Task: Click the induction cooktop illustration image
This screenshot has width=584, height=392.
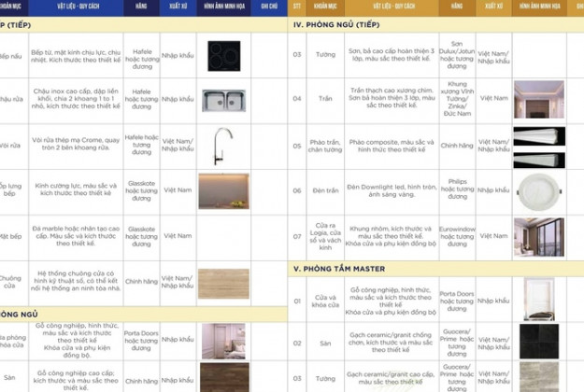Action: (224, 56)
